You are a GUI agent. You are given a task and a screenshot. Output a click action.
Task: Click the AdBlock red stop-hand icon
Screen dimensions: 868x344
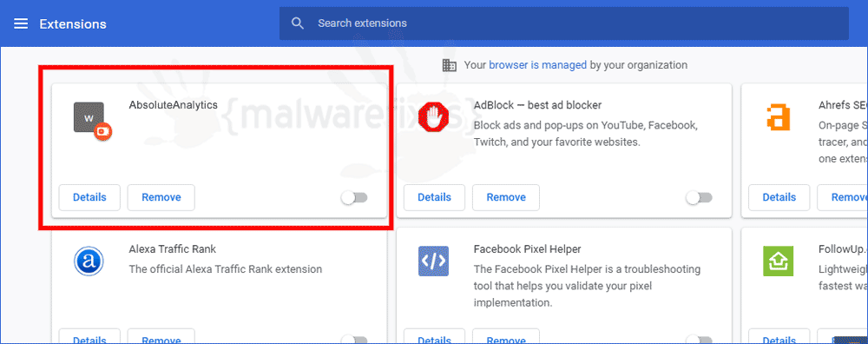point(434,118)
